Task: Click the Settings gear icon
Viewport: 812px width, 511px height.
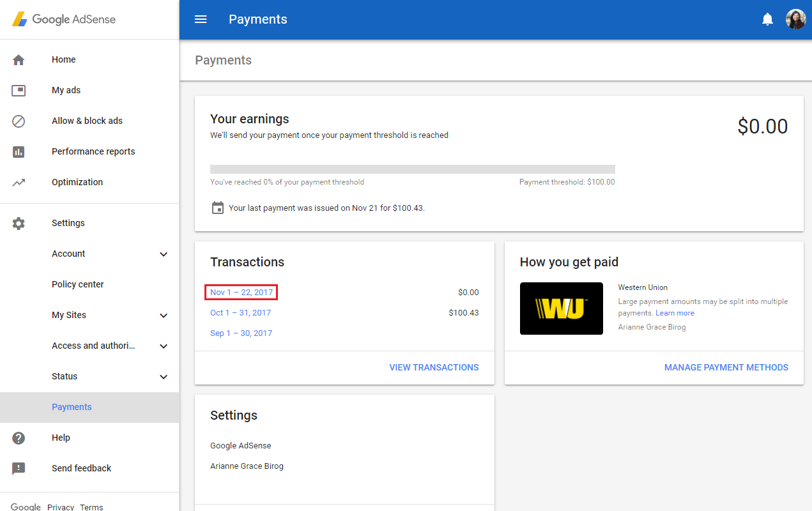Action: [19, 223]
